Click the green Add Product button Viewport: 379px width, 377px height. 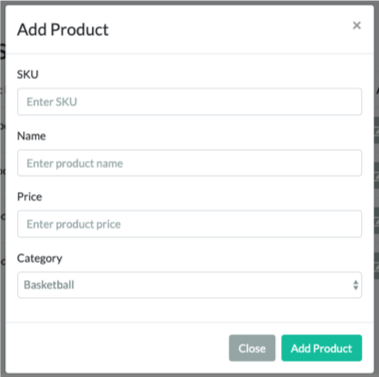[321, 348]
